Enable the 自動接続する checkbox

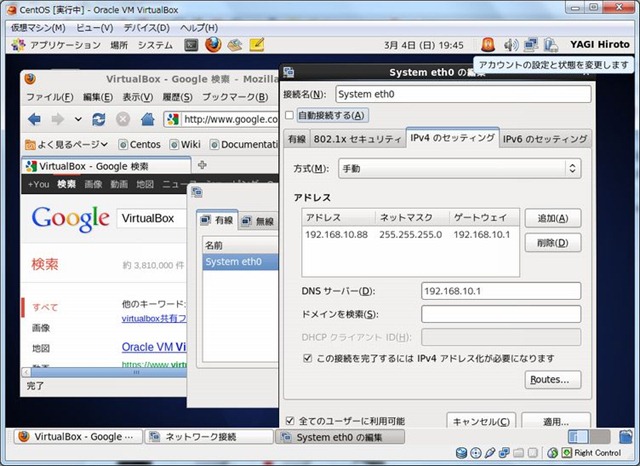[290, 115]
